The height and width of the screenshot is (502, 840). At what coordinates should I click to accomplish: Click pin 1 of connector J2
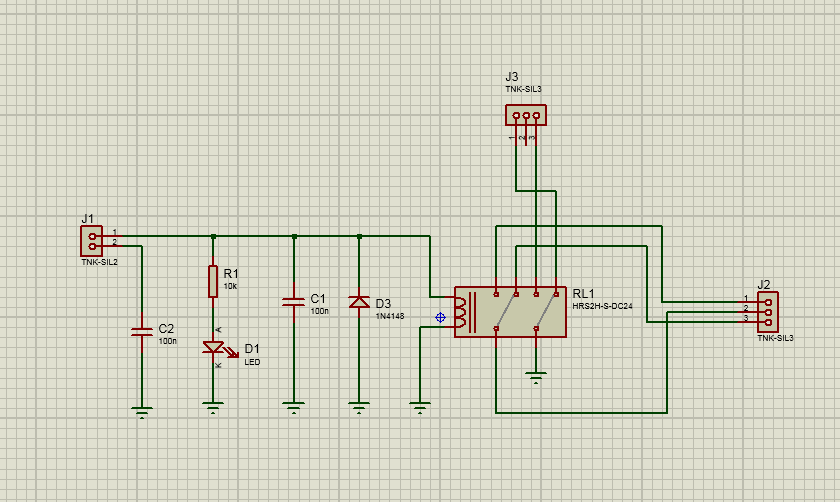768,302
